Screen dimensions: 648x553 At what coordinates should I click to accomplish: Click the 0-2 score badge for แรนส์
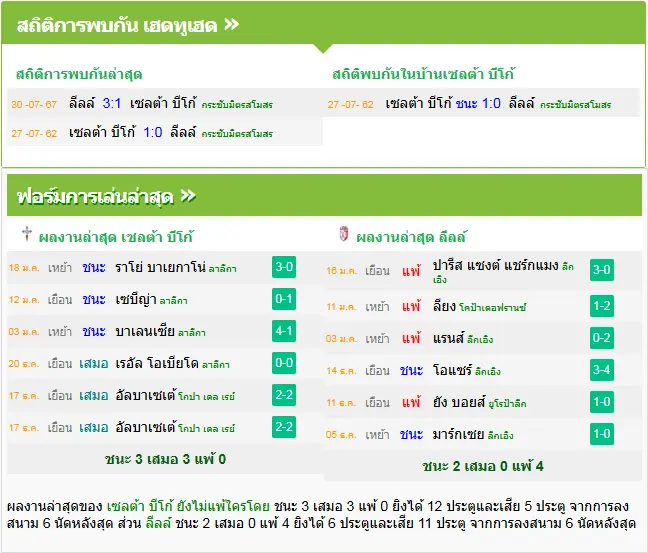pyautogui.click(x=601, y=338)
